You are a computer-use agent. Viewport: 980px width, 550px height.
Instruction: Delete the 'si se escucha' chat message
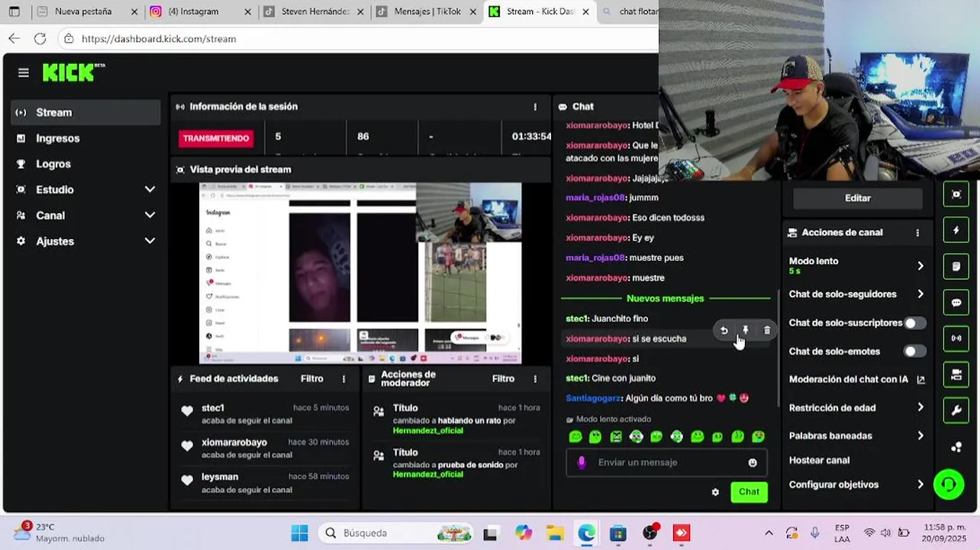pos(767,331)
